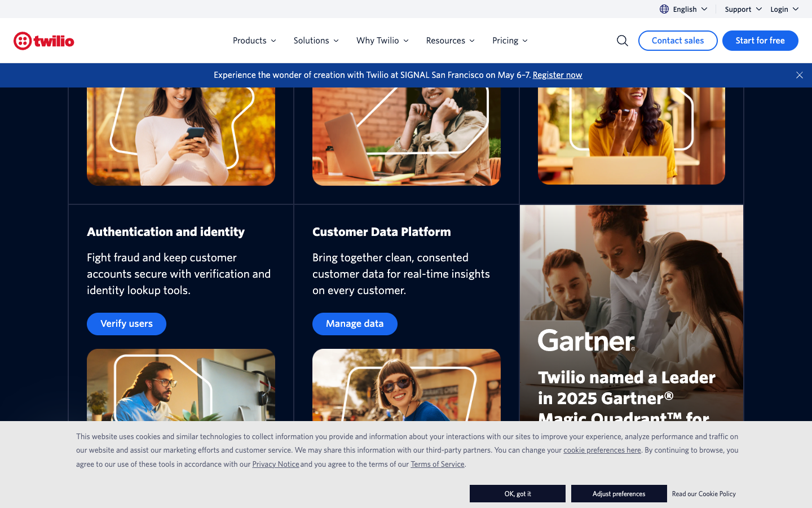The width and height of the screenshot is (812, 508).
Task: Click the Customer Data Platform heading
Action: pos(382,232)
